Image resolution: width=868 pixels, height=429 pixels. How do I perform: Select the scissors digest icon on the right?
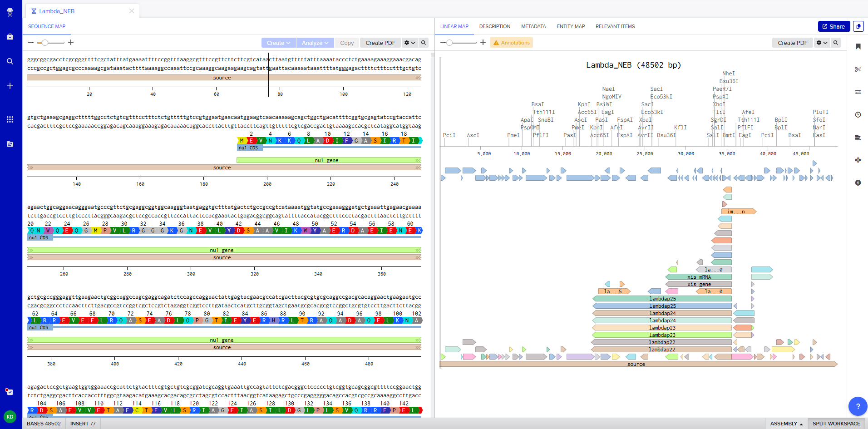tap(858, 69)
